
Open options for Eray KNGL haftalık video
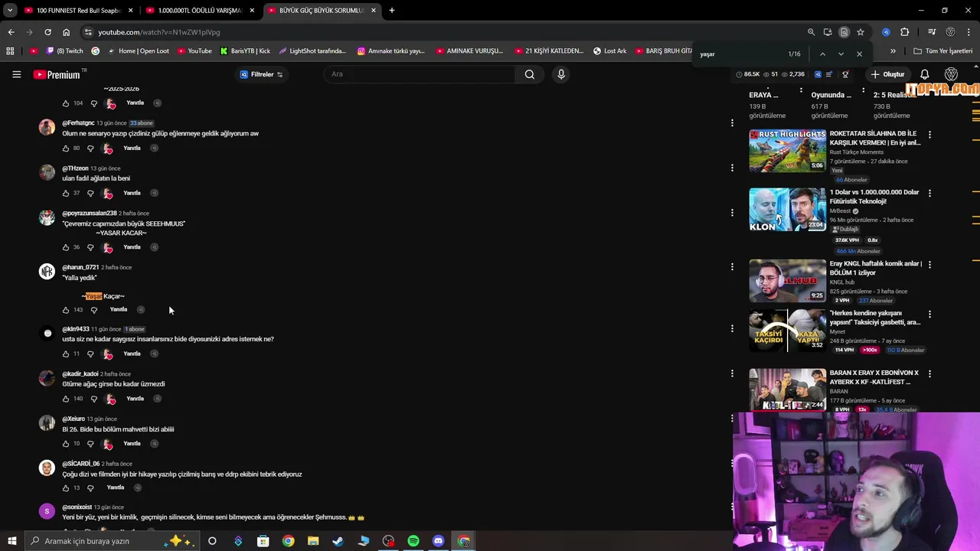coord(929,264)
